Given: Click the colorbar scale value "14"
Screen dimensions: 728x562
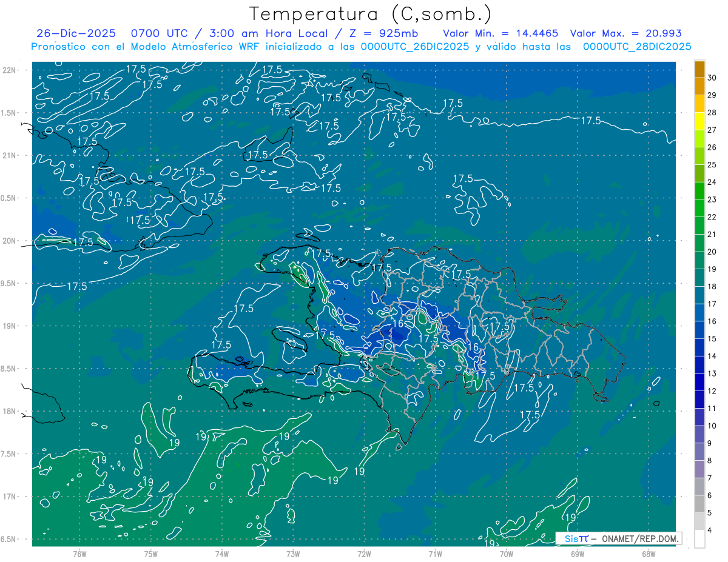Looking at the screenshot, I should 712,356.
